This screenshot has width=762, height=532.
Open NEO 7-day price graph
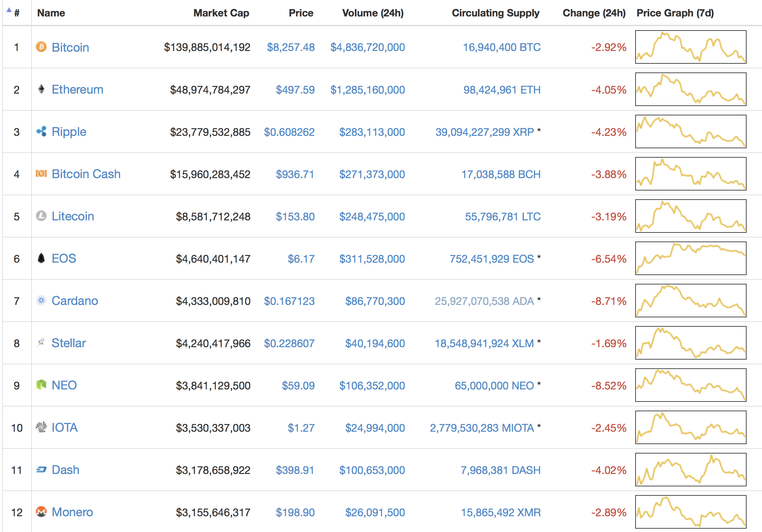point(691,385)
